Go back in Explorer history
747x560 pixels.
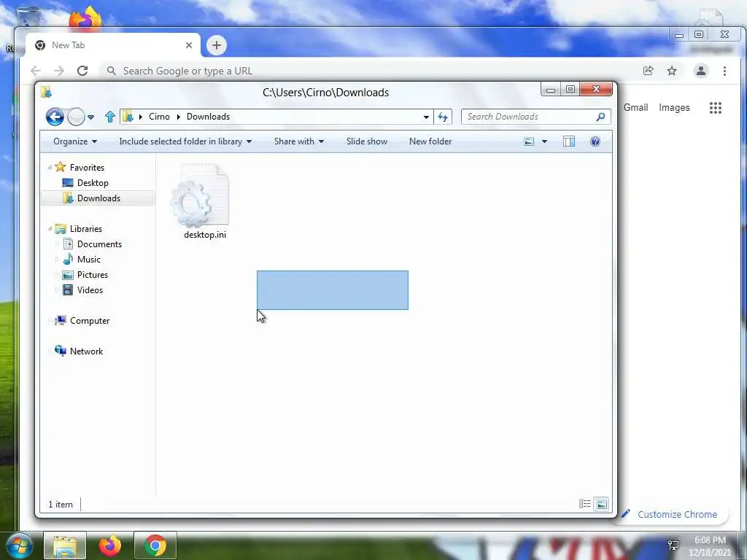55,117
